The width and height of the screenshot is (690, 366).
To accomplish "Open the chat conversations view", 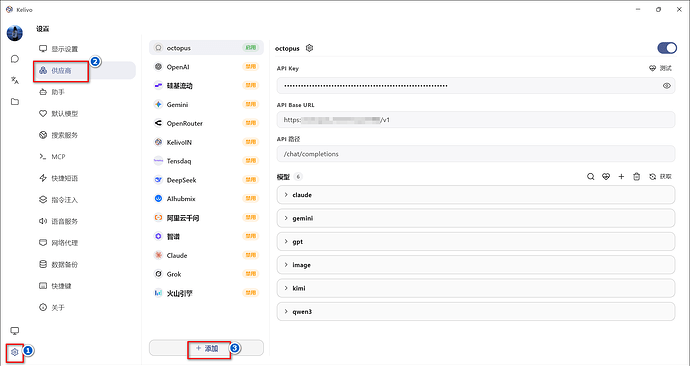I will [x=15, y=59].
